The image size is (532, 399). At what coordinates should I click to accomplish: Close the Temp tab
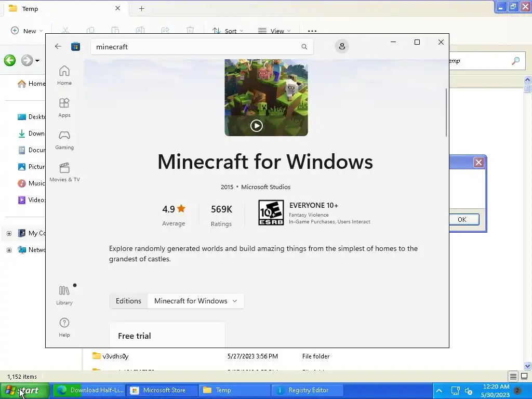(x=118, y=8)
